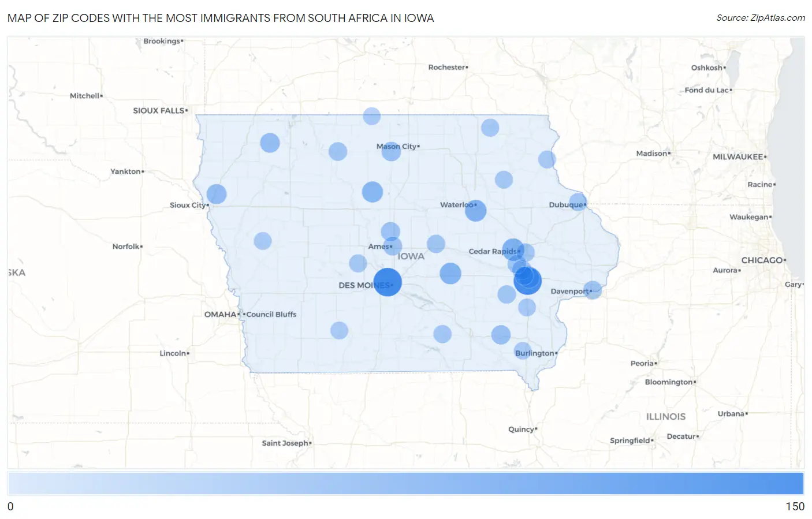Click the Decatur label
The height and width of the screenshot is (519, 812).
point(681,436)
